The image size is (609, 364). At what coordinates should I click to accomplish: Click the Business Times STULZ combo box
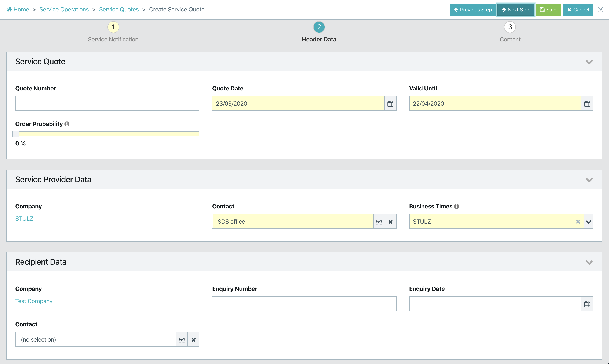[497, 222]
